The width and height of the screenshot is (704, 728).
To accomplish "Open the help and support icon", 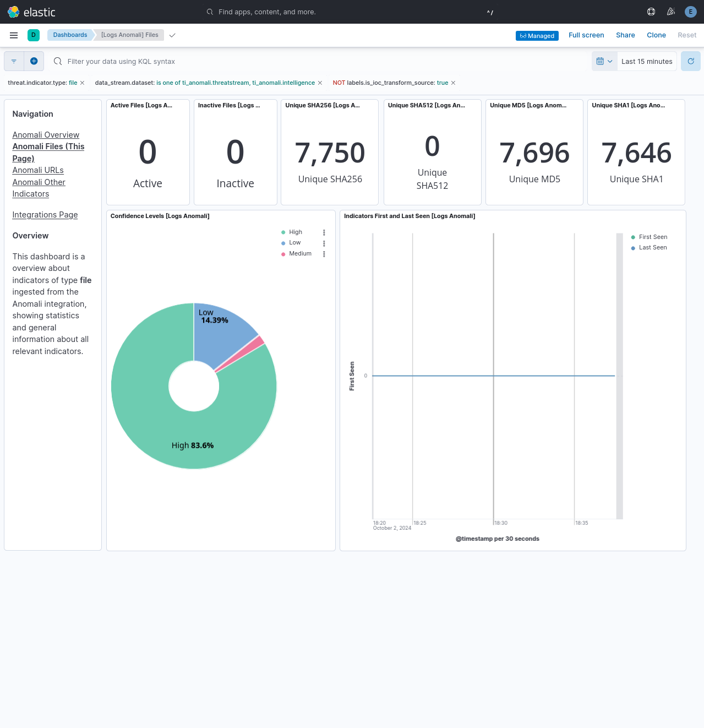I will 651,12.
